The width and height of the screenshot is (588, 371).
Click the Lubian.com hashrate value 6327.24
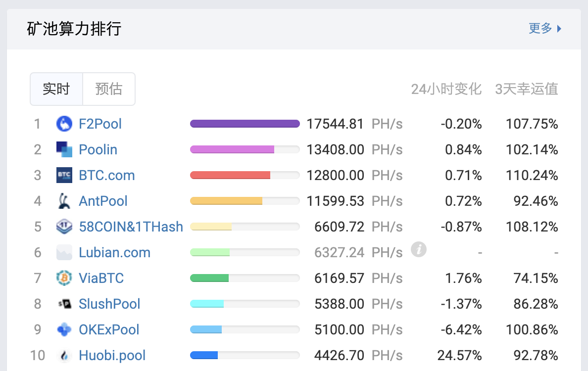click(x=340, y=253)
